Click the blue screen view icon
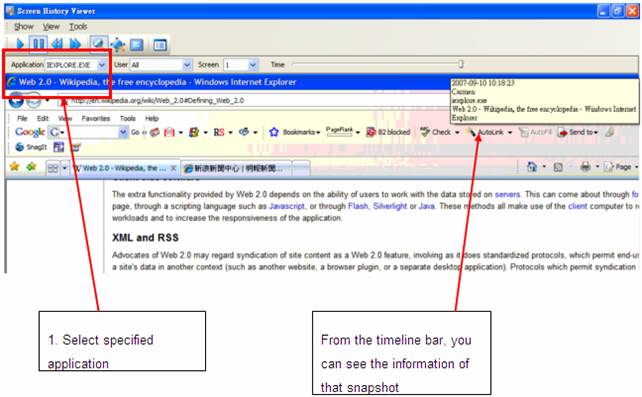Image resolution: width=642 pixels, height=397 pixels. click(137, 45)
